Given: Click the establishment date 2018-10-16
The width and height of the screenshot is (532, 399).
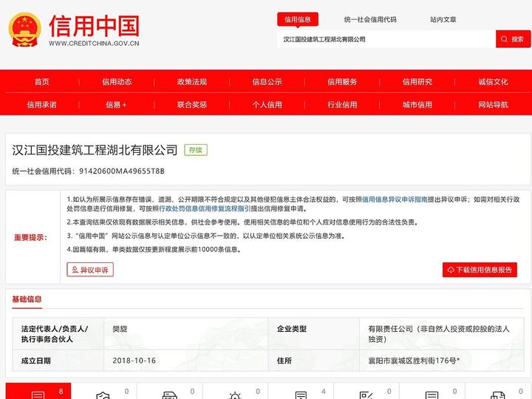Looking at the screenshot, I should pos(134,361).
